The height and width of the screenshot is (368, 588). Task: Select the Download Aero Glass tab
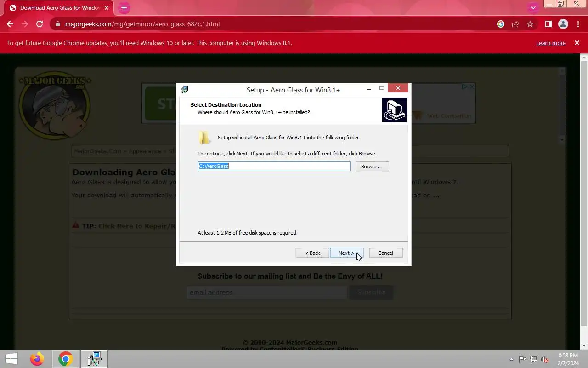tap(60, 8)
